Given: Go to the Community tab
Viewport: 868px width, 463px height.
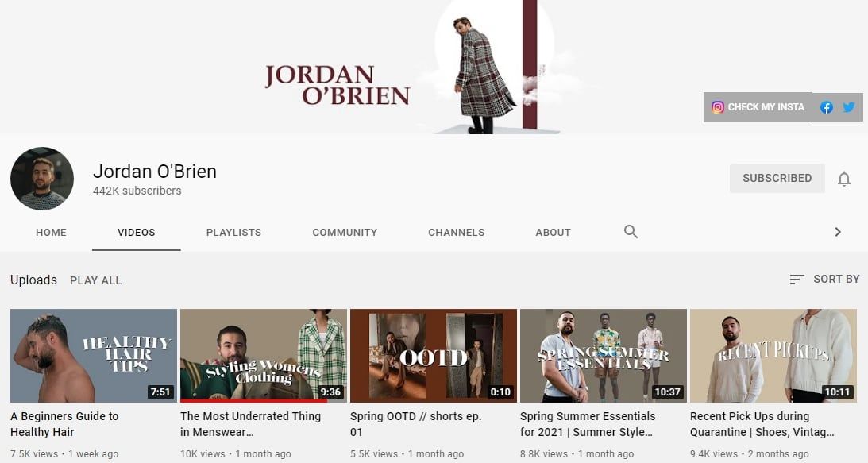Looking at the screenshot, I should [x=345, y=233].
